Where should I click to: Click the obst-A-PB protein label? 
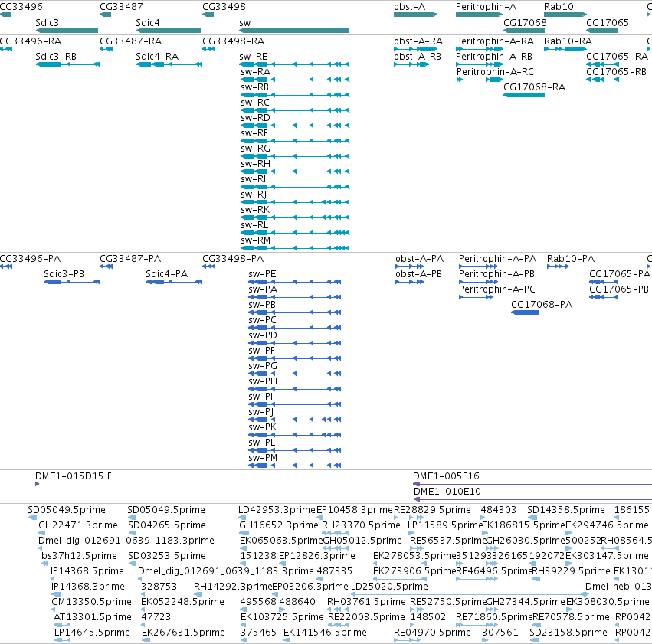click(x=419, y=274)
